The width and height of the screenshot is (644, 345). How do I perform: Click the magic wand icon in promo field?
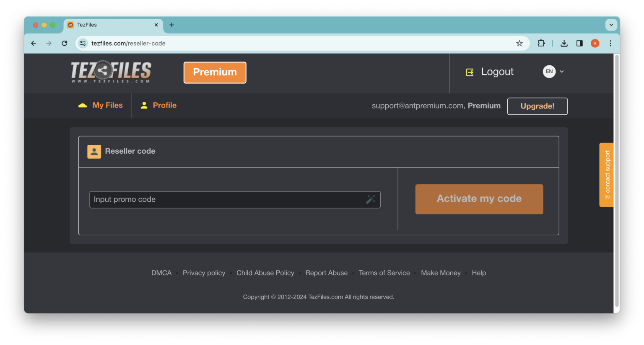click(370, 200)
